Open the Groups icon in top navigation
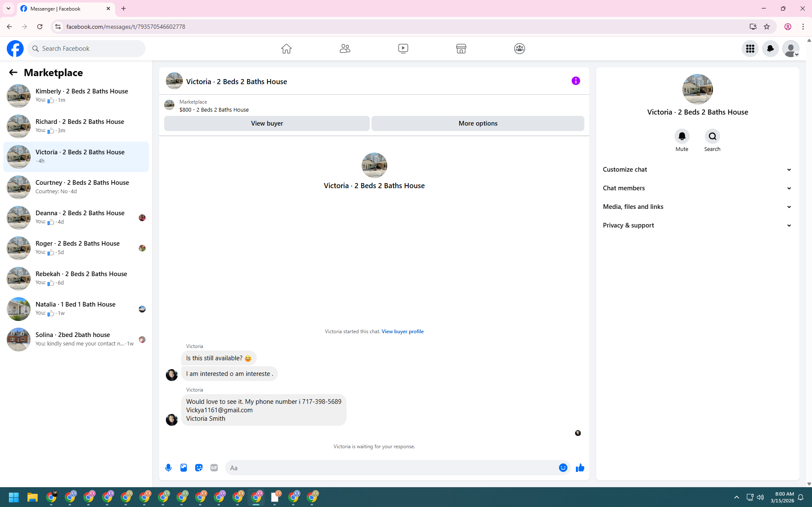 pyautogui.click(x=520, y=49)
